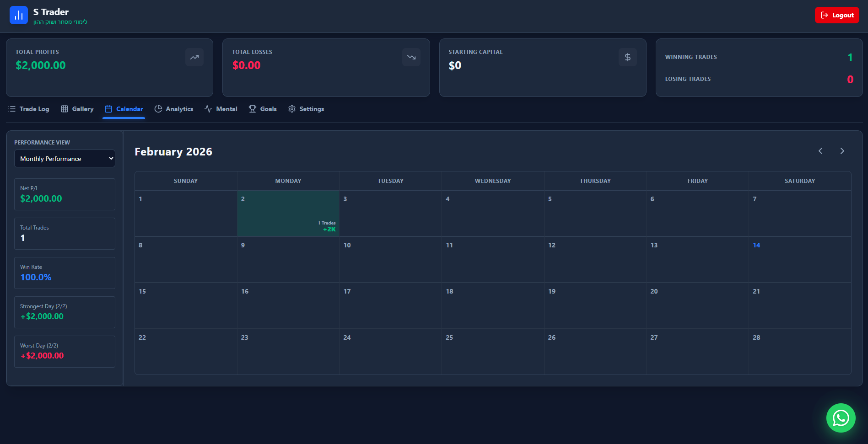Image resolution: width=868 pixels, height=444 pixels.
Task: Click the February 2026 heading
Action: click(x=173, y=152)
